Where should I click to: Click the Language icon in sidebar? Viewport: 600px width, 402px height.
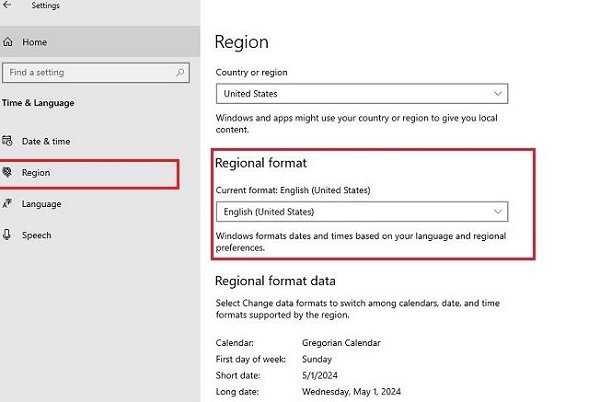[x=9, y=204]
